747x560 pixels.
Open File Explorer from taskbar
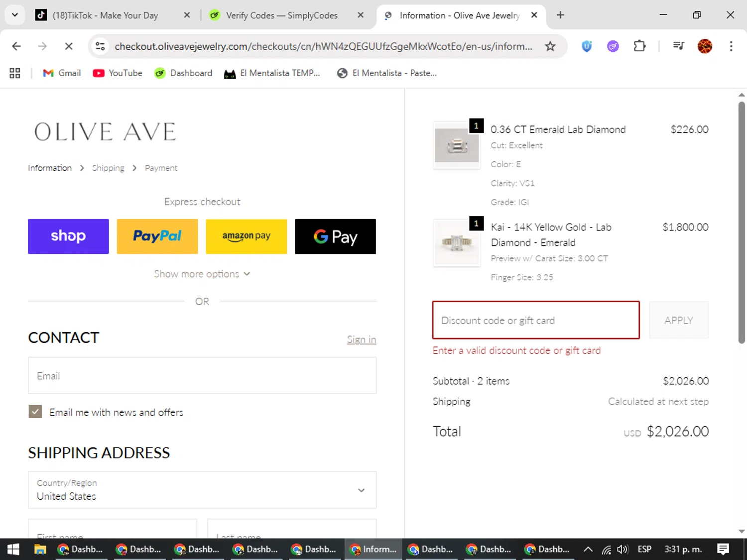coord(40,549)
